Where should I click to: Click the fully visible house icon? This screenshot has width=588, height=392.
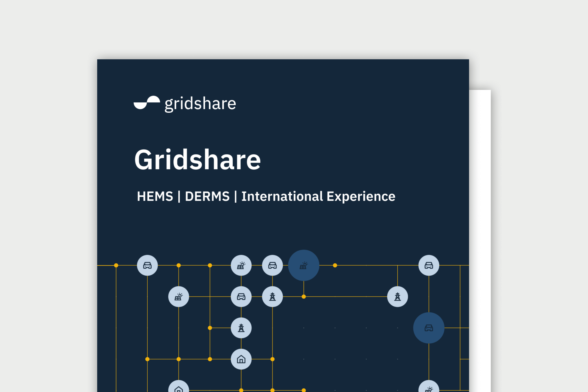[241, 359]
